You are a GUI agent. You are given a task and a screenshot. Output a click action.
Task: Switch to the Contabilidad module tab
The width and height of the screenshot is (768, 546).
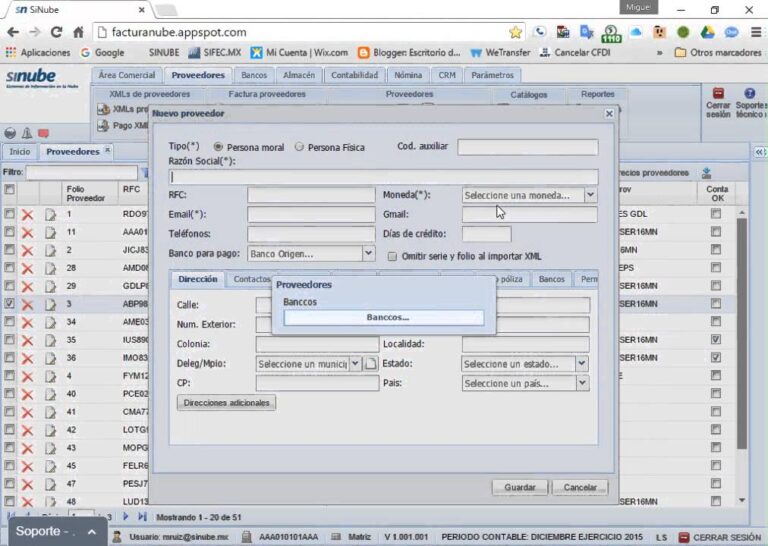tap(354, 75)
